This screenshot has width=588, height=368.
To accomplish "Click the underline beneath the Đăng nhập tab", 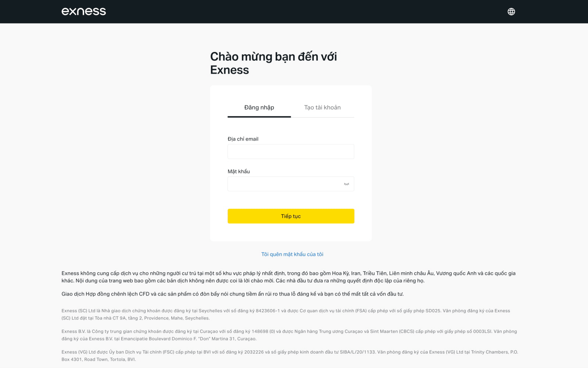I will point(259,117).
